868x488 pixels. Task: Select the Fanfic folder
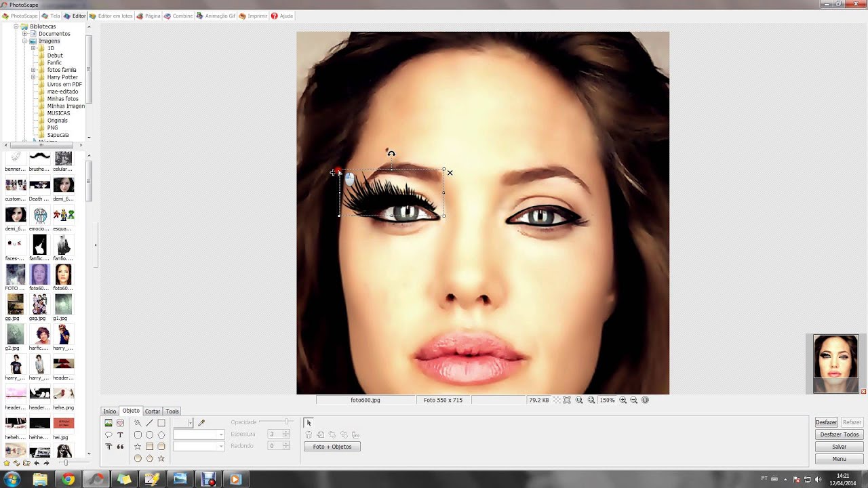(54, 63)
